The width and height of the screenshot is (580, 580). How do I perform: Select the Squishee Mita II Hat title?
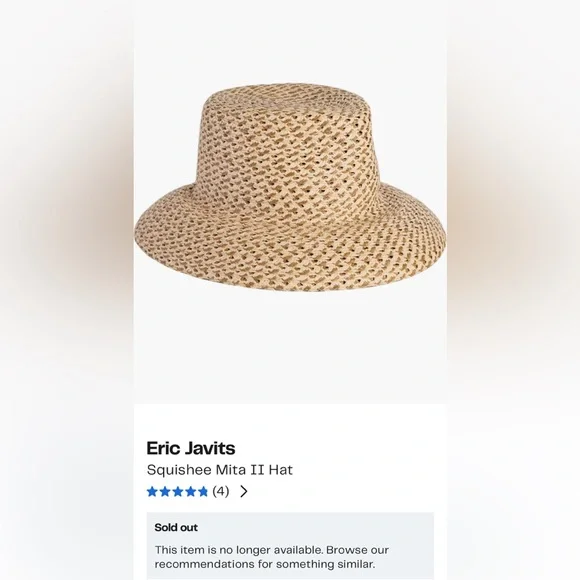220,470
